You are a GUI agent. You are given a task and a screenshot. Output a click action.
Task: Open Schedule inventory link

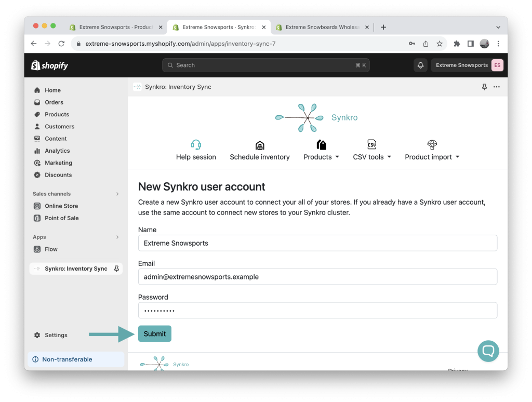coord(260,157)
